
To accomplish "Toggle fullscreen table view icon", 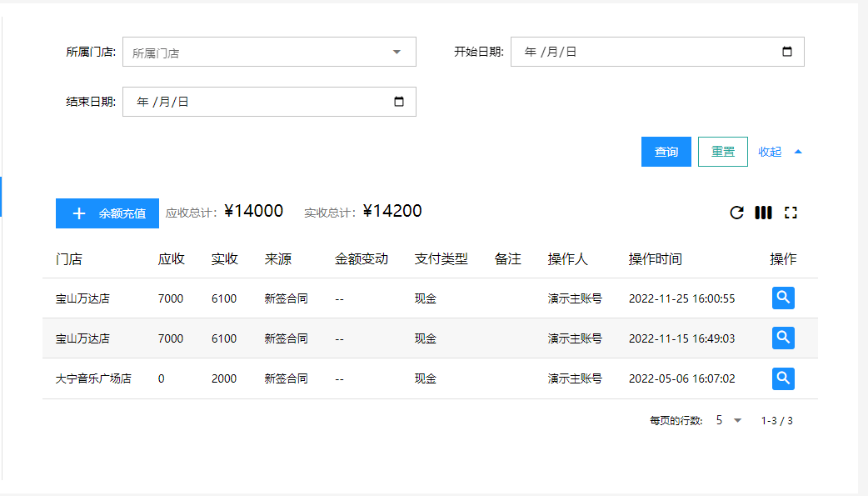I will click(x=791, y=213).
